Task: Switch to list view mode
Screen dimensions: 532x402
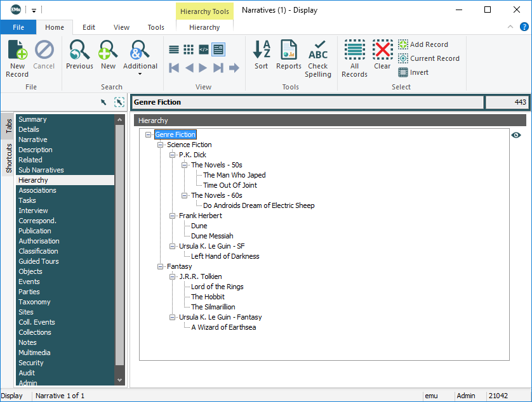Action: coord(174,49)
